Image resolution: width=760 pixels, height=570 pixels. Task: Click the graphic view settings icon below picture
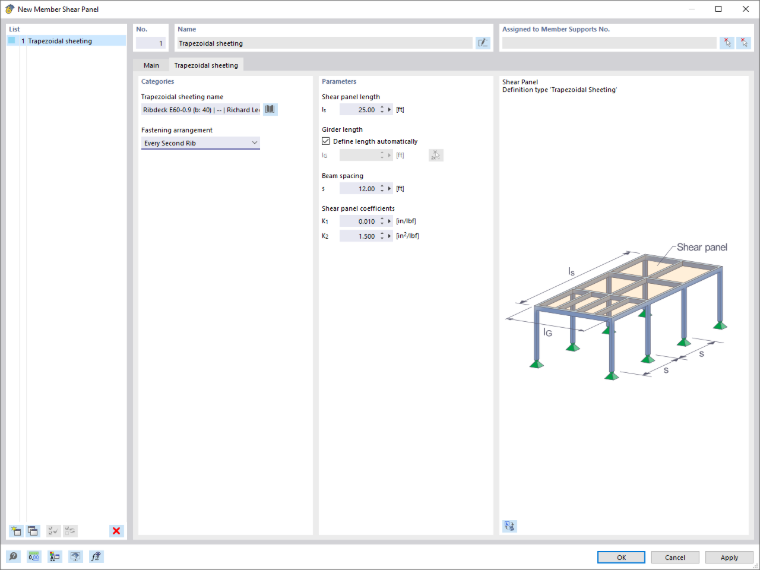click(509, 526)
